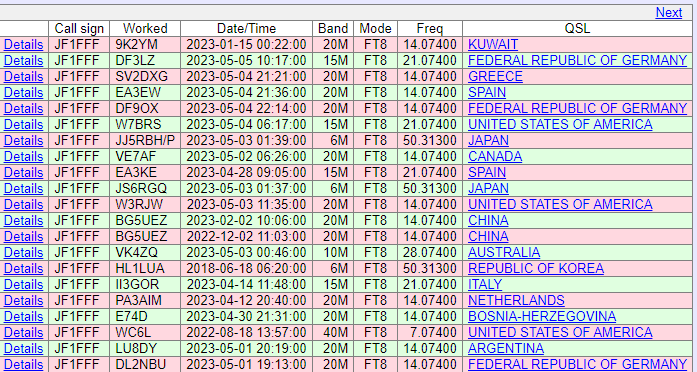
Task: Open the Germany QSL link for DF9OX
Action: pos(577,108)
